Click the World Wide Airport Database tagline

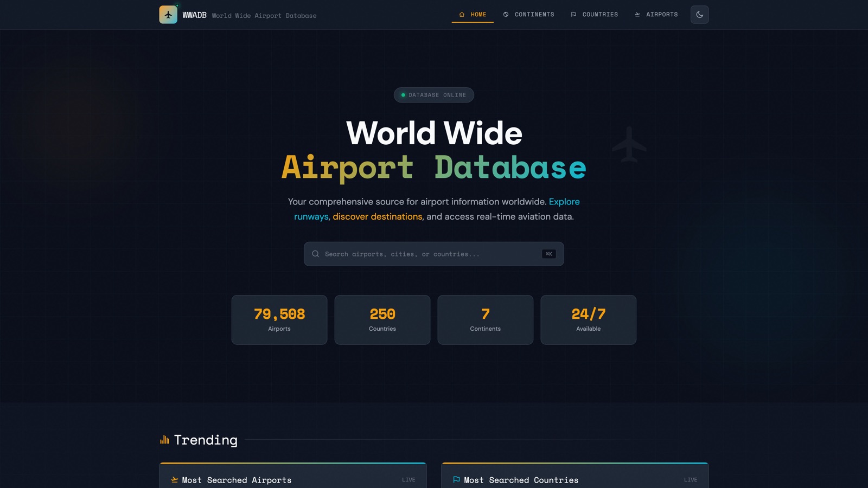point(264,16)
